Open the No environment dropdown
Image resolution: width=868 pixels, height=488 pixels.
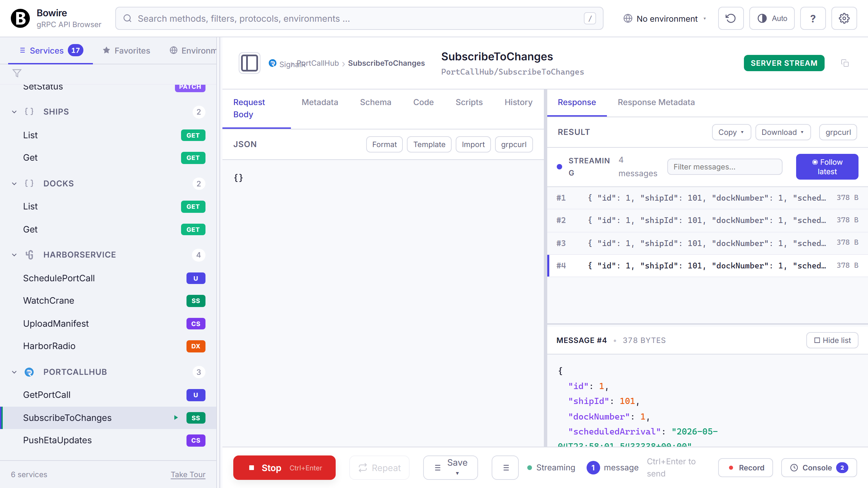point(665,18)
